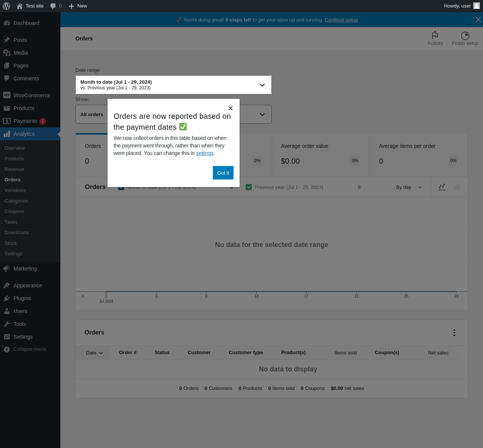Screen dimensions: 483x448
Task: Click the Finish setup progress icon
Action: (465, 35)
